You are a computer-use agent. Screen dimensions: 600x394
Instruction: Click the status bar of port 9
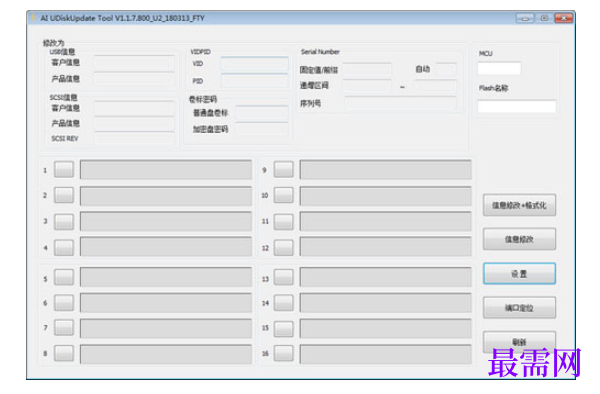[x=386, y=169]
